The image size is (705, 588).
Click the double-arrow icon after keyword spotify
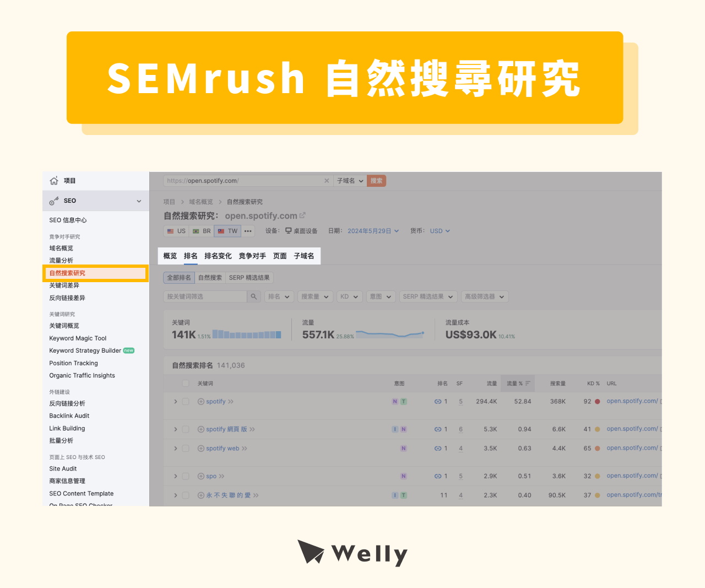pyautogui.click(x=231, y=402)
